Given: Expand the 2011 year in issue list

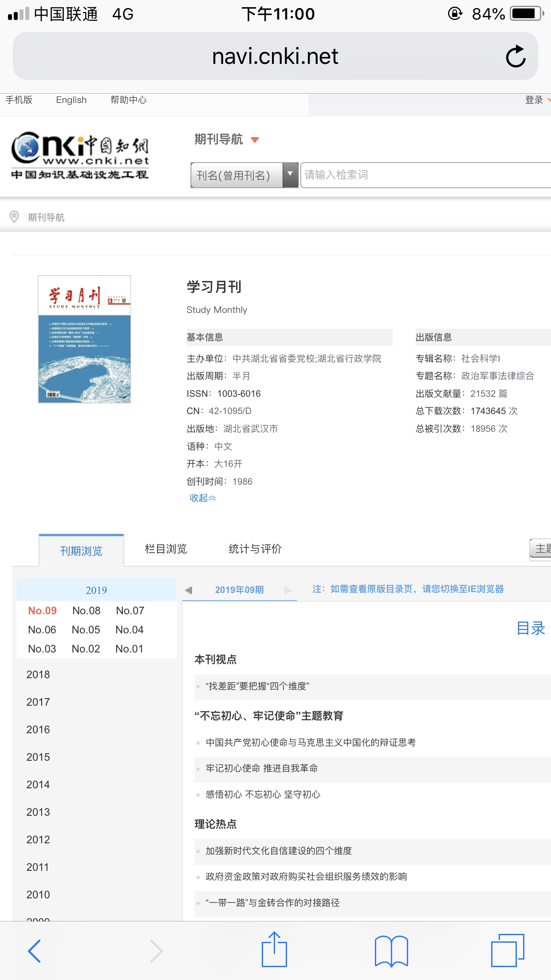Looking at the screenshot, I should [38, 867].
